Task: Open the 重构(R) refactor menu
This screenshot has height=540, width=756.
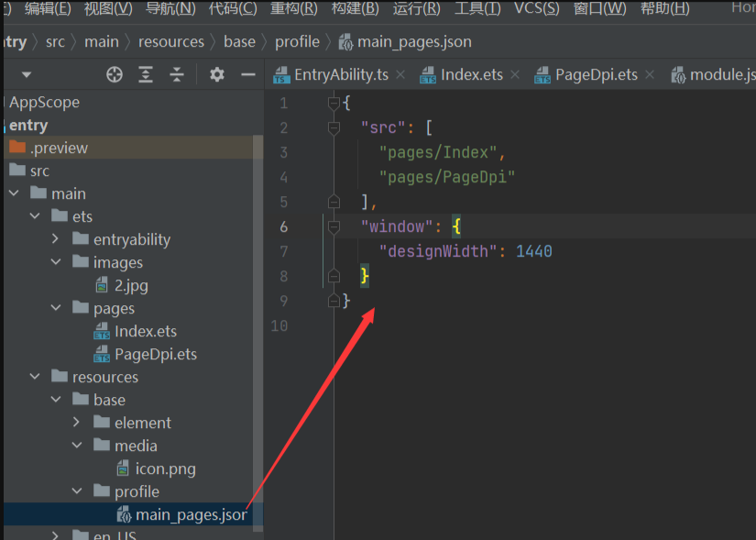Action: [x=293, y=9]
